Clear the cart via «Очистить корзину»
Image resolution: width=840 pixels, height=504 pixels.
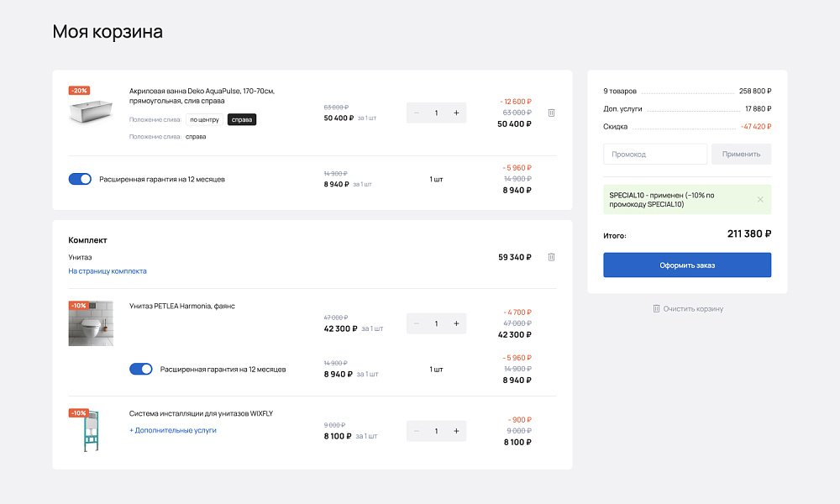pos(687,308)
